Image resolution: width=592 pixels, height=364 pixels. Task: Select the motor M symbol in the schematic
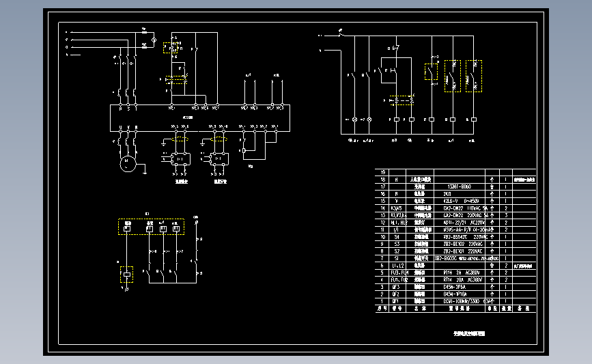tap(128, 164)
